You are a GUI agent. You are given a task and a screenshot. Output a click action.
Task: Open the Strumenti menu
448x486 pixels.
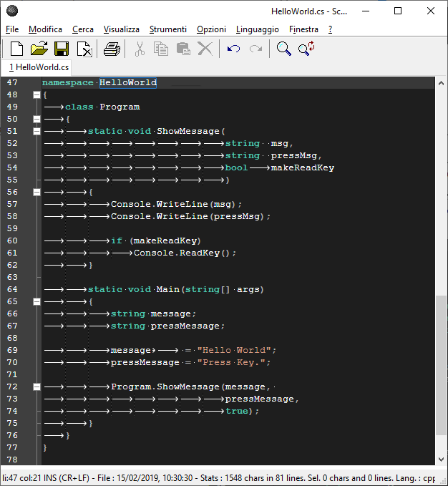tap(167, 29)
